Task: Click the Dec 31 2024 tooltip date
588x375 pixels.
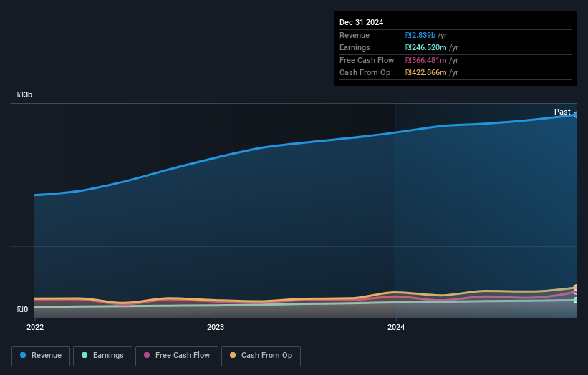Action: click(x=361, y=22)
